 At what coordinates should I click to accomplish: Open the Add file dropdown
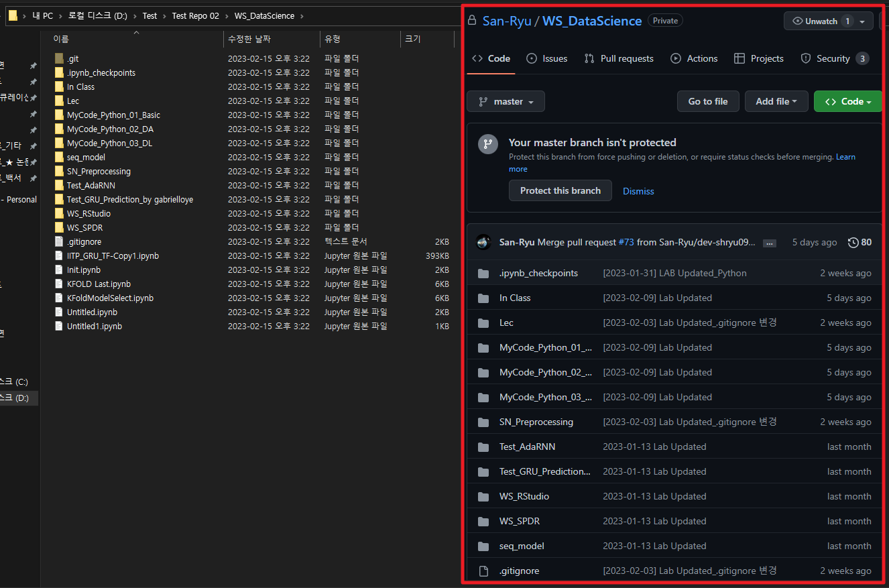click(776, 101)
